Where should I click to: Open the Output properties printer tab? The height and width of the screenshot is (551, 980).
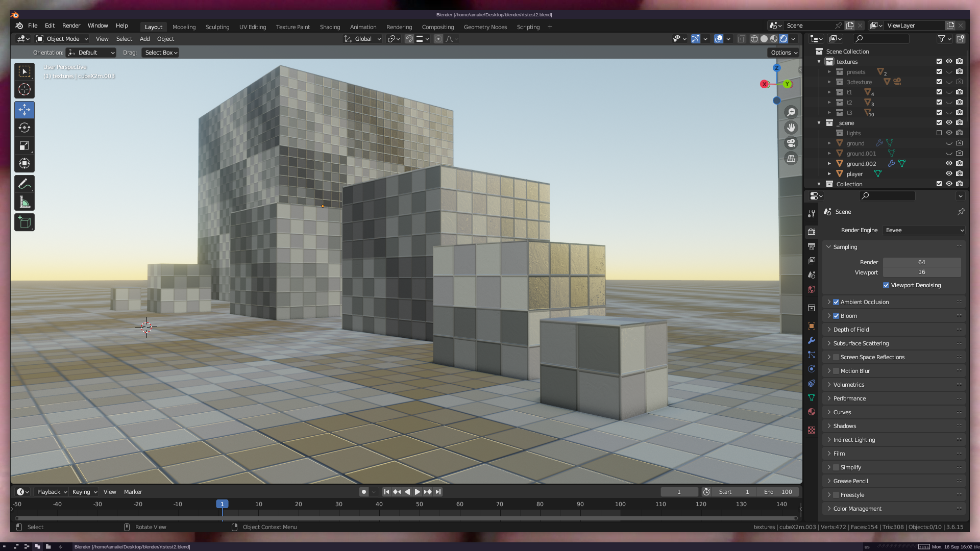[x=812, y=246]
